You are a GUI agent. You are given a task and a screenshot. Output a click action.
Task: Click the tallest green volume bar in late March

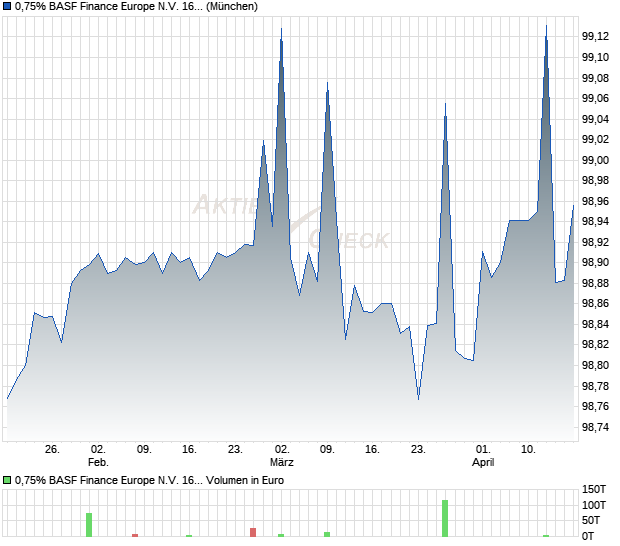[x=445, y=519]
